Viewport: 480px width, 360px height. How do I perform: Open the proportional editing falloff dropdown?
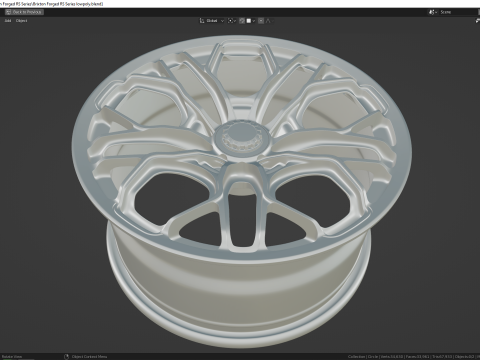(269, 21)
